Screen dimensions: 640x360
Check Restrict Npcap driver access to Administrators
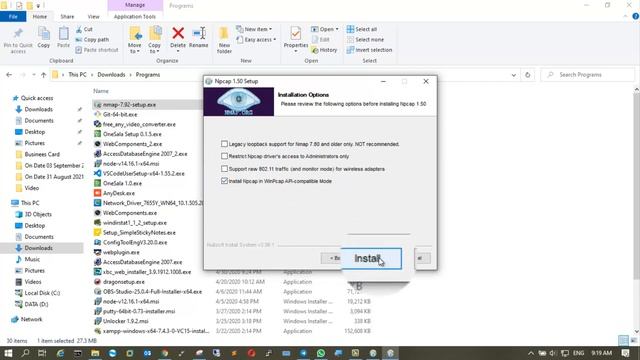224,156
